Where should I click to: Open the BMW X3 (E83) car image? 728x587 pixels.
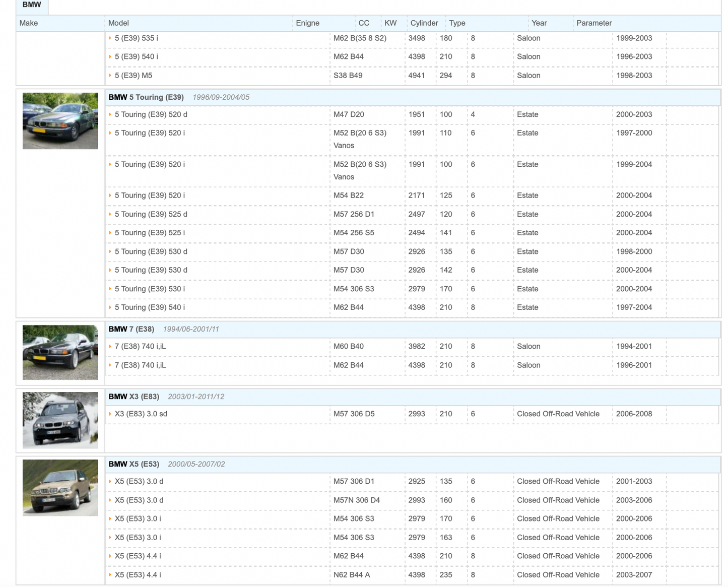[60, 420]
